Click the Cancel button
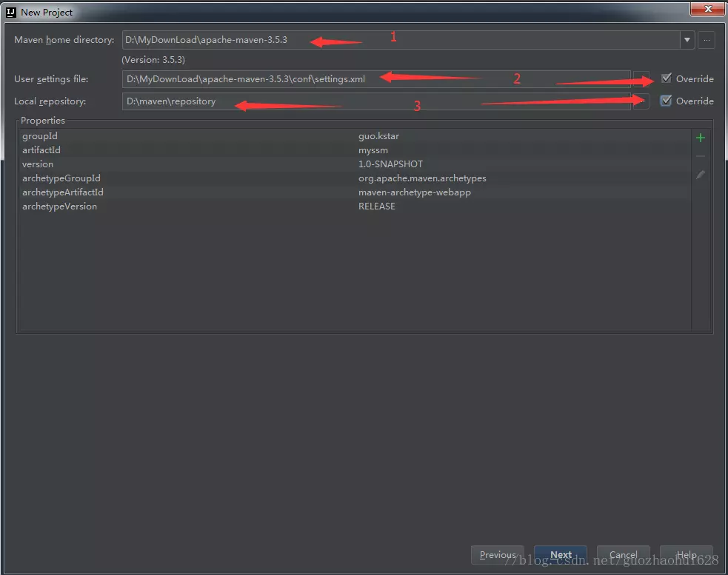 (623, 554)
